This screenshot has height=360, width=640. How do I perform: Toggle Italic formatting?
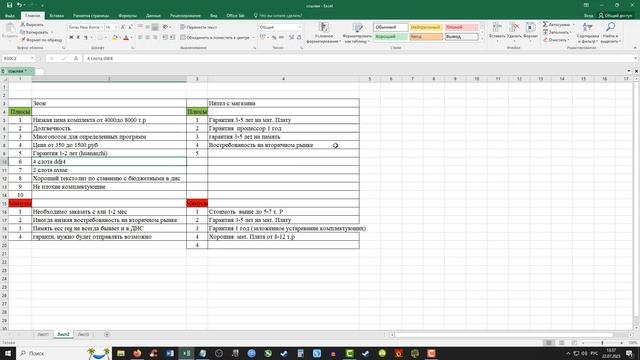tap(78, 38)
